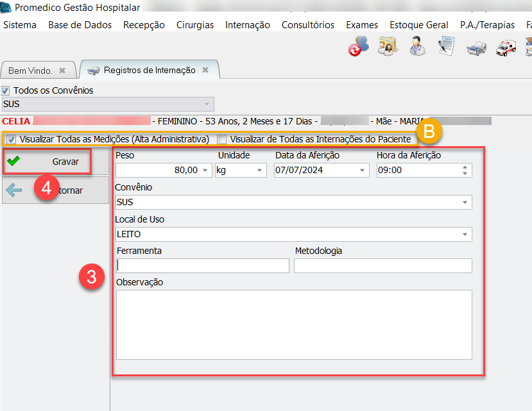Close the Registros de Internação tab
This screenshot has width=532, height=411.
point(206,70)
